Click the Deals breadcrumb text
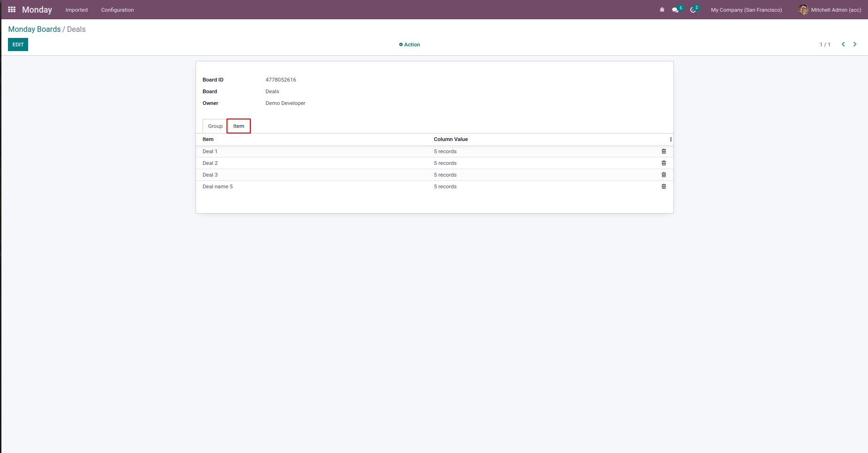Image resolution: width=868 pixels, height=453 pixels. click(76, 29)
